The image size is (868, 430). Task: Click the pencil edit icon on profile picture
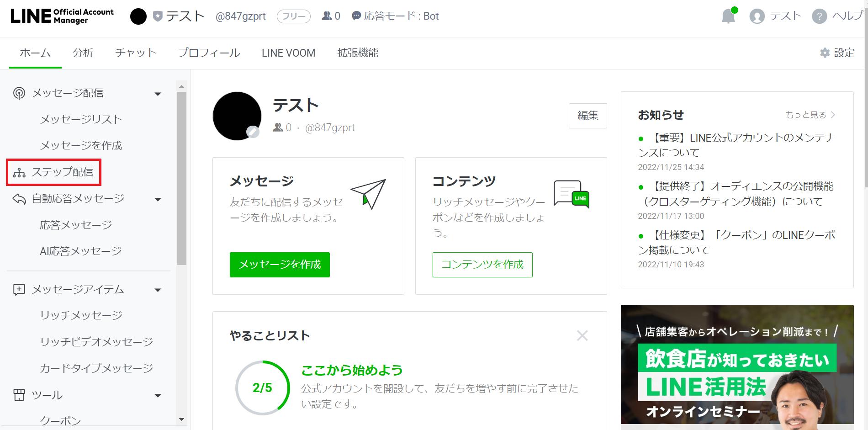(x=253, y=132)
